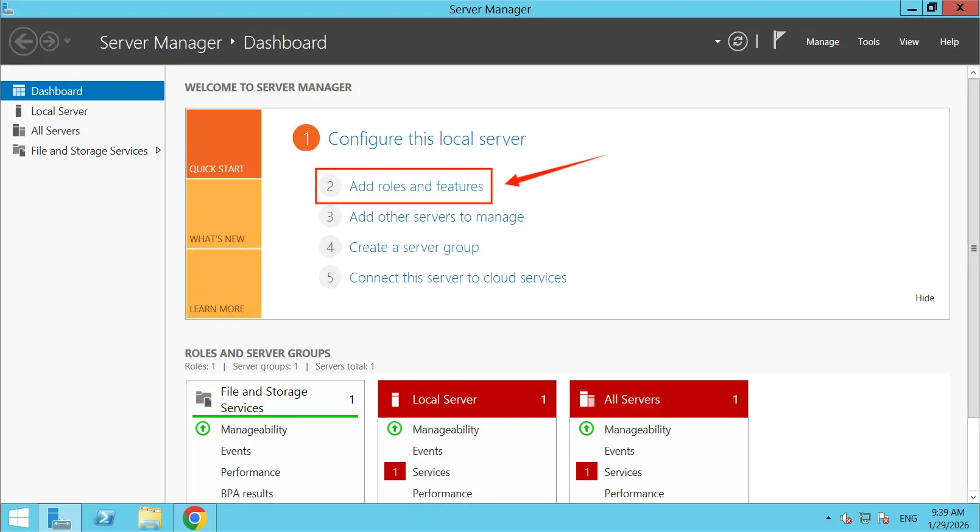This screenshot has height=532, width=980.
Task: Click Connect this server to cloud services
Action: (x=457, y=278)
